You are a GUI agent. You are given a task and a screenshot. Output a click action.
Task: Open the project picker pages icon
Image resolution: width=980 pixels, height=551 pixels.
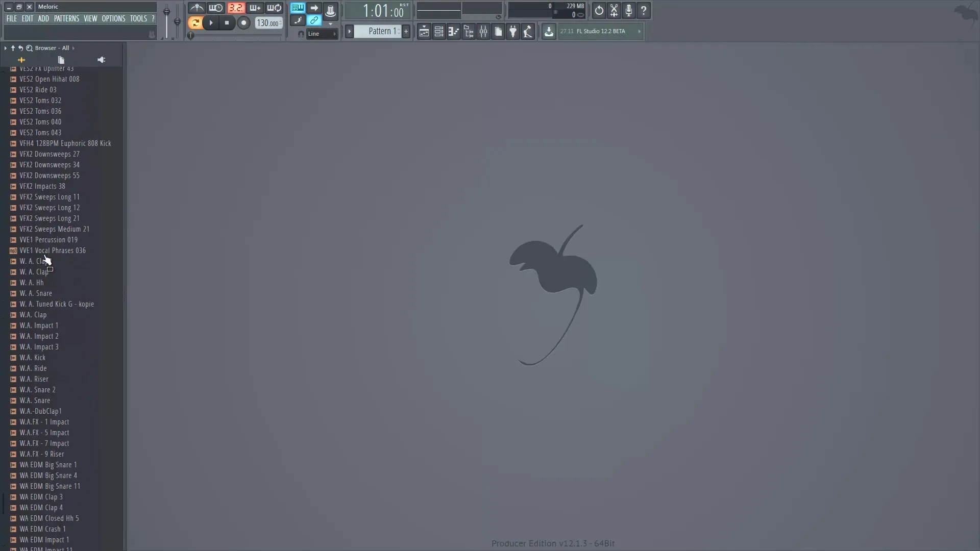498,32
